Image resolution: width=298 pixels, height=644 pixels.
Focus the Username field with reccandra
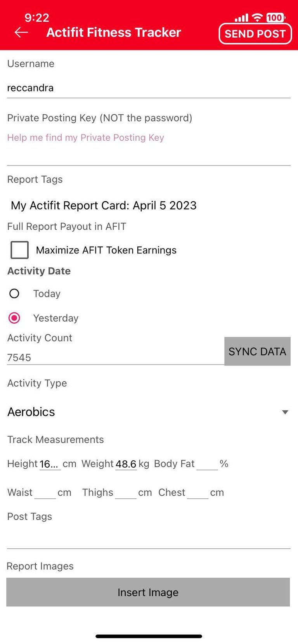pyautogui.click(x=149, y=88)
